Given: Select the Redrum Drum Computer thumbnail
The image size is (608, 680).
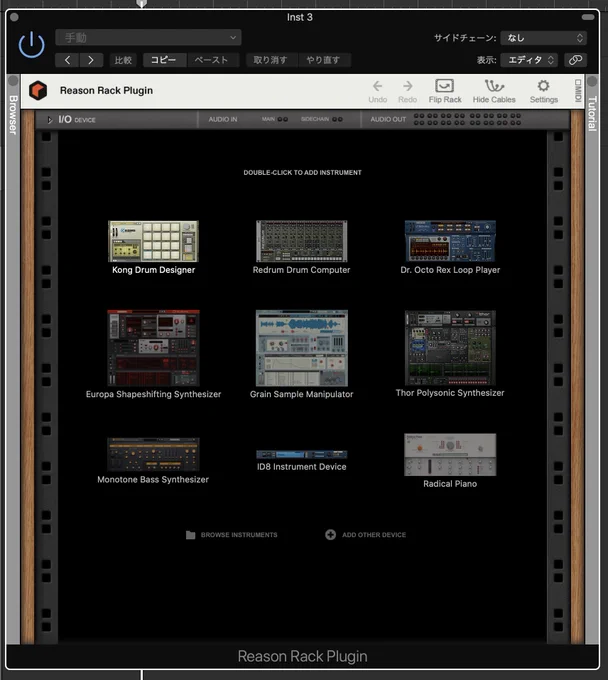Looking at the screenshot, I should click(301, 241).
